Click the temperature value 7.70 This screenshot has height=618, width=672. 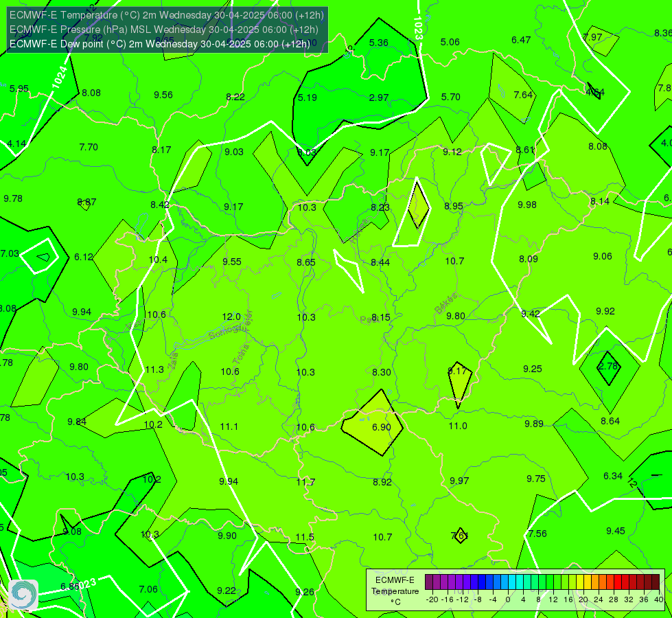point(89,147)
